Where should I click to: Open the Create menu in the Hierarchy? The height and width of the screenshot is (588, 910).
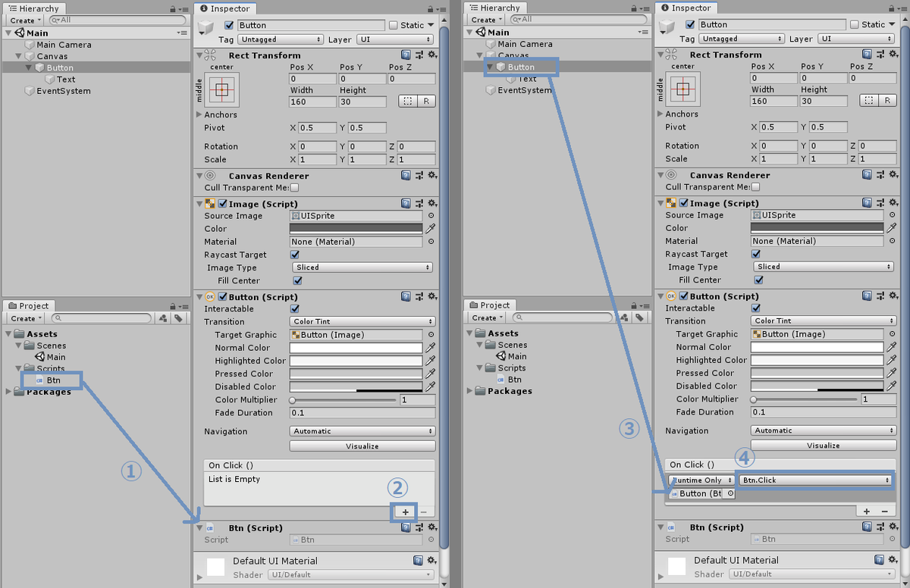click(23, 20)
